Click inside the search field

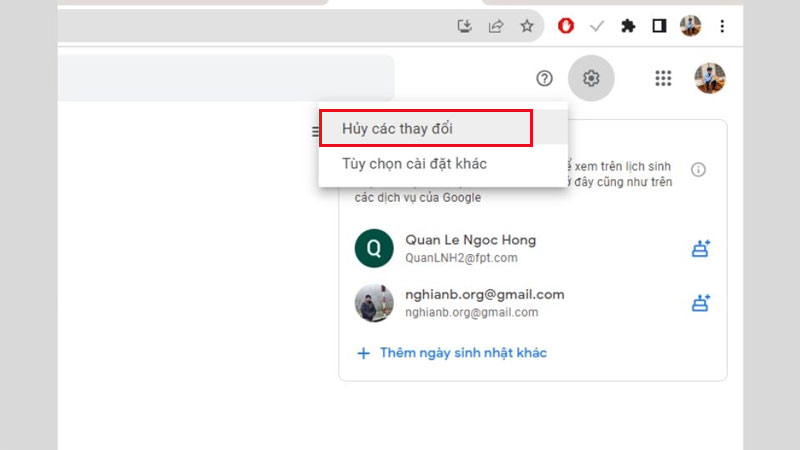click(x=226, y=78)
